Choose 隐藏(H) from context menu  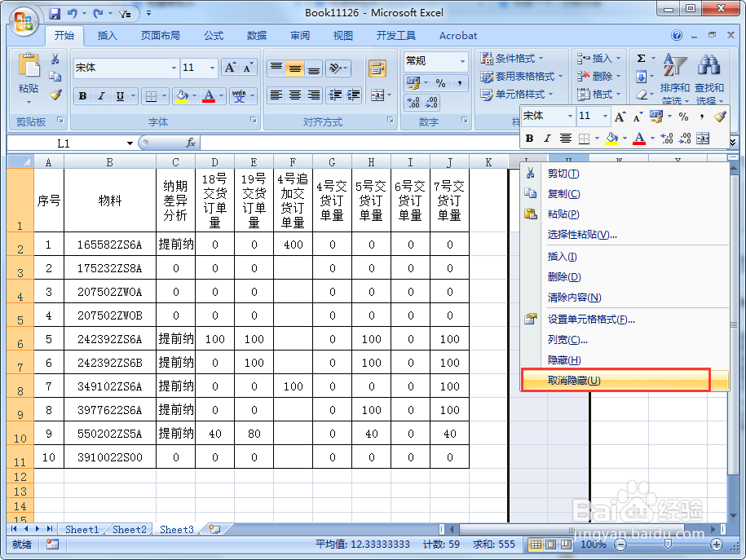pyautogui.click(x=625, y=360)
